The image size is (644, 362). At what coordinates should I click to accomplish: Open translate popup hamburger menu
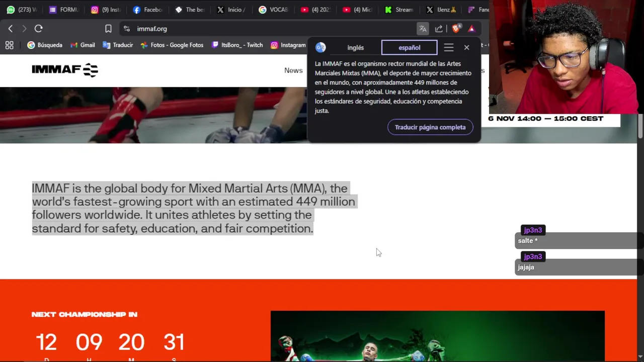click(449, 48)
